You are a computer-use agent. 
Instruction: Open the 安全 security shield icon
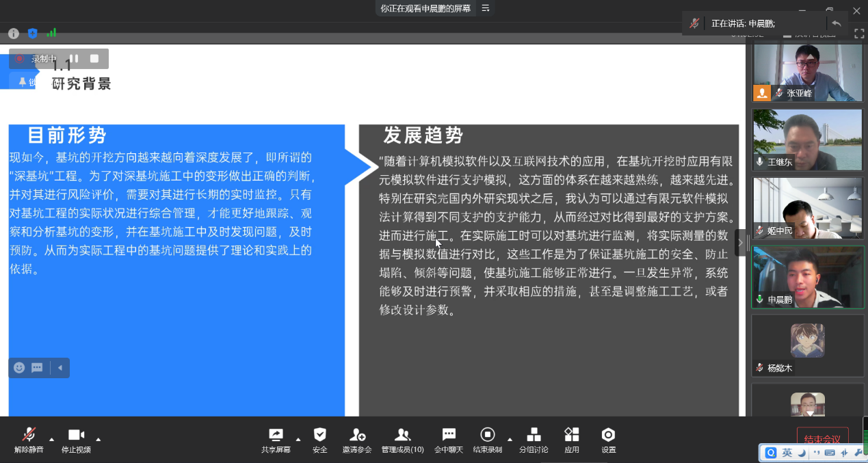pos(319,435)
